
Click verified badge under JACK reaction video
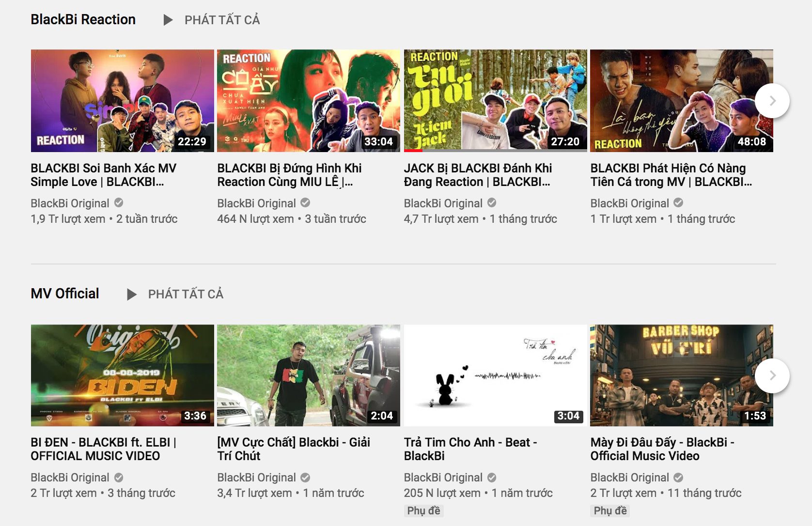click(x=492, y=203)
